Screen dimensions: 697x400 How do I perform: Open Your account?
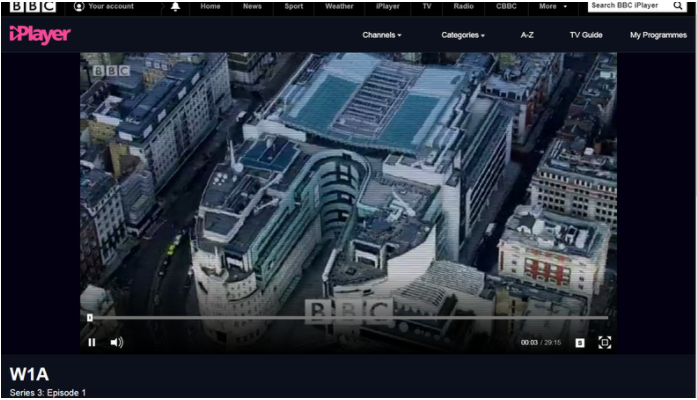(104, 6)
